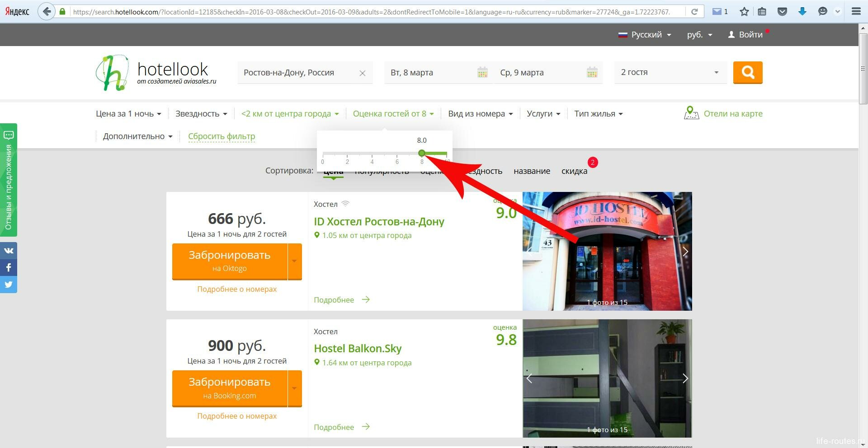Share via the VK sidebar icon
The height and width of the screenshot is (448, 868).
tap(9, 251)
